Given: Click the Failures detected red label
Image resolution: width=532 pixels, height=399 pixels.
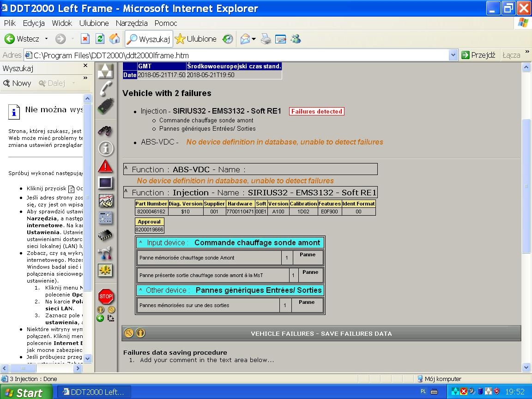Looking at the screenshot, I should [x=316, y=111].
